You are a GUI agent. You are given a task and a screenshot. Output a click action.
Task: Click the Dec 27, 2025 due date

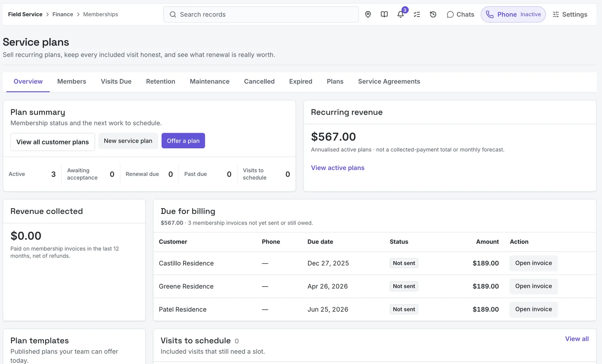pos(328,263)
